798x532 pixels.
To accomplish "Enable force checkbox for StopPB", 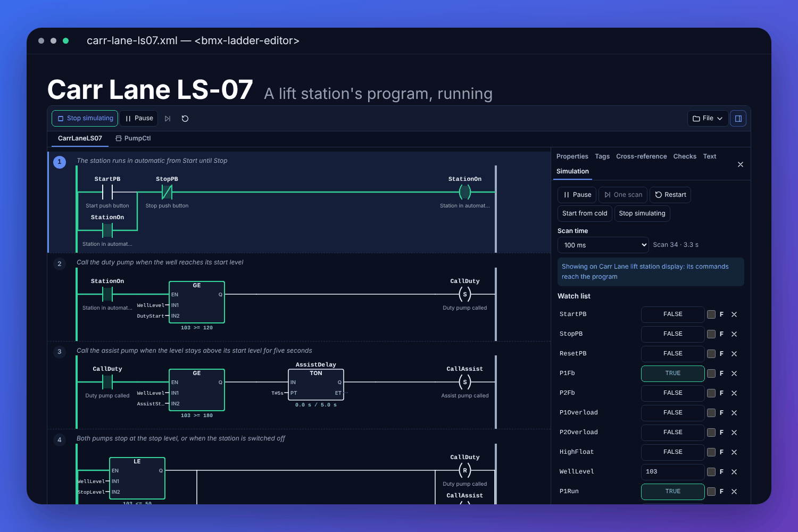I will (711, 334).
